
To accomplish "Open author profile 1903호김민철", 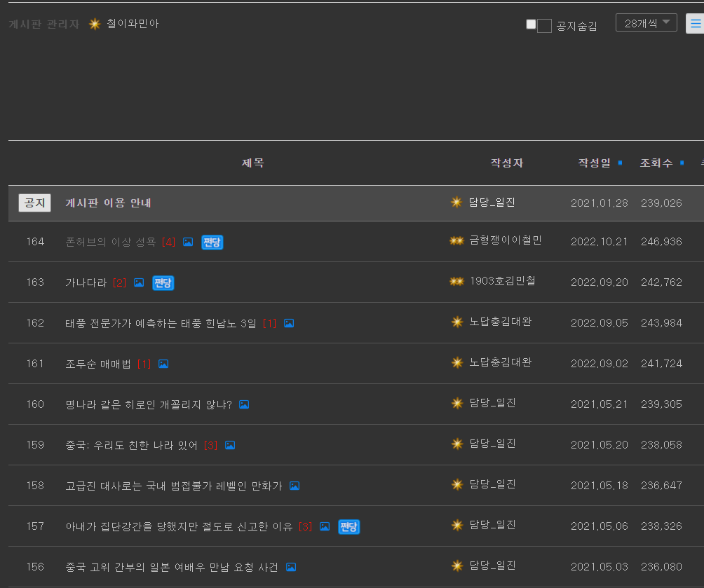I will tap(502, 281).
